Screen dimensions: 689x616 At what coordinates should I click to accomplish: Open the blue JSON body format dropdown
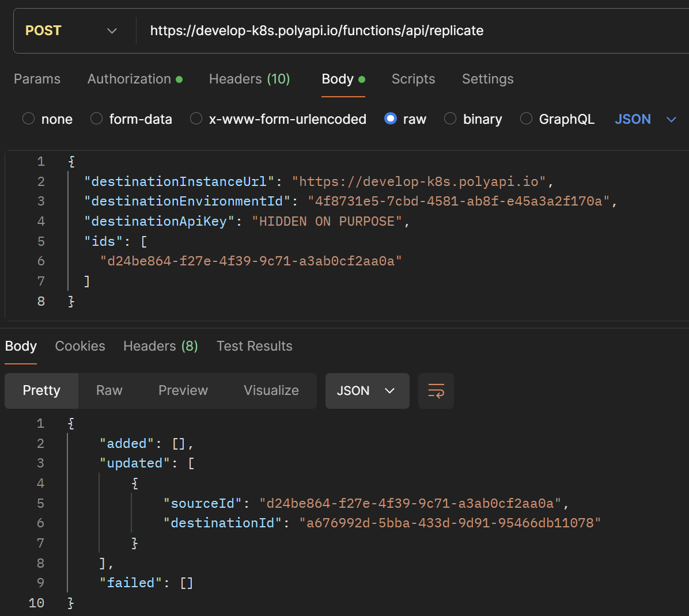pyautogui.click(x=645, y=119)
